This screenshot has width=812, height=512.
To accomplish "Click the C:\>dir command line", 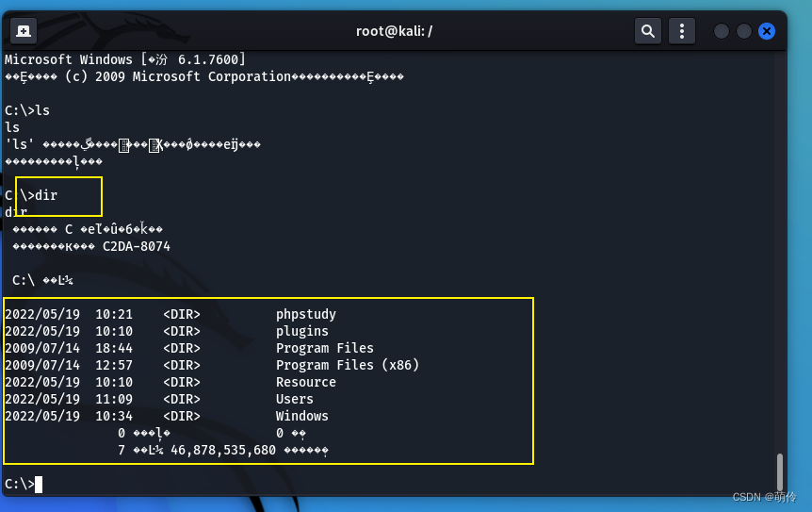I will [31, 195].
